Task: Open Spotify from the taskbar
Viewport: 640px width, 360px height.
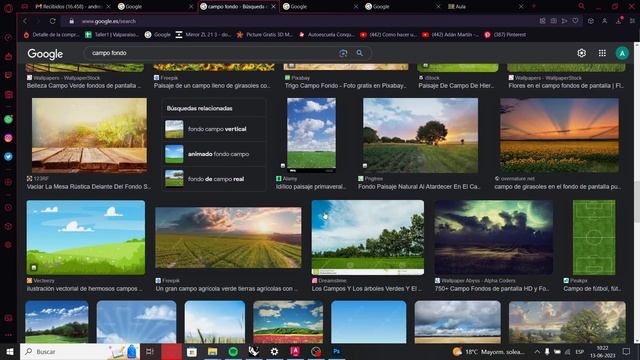Action: point(233,351)
